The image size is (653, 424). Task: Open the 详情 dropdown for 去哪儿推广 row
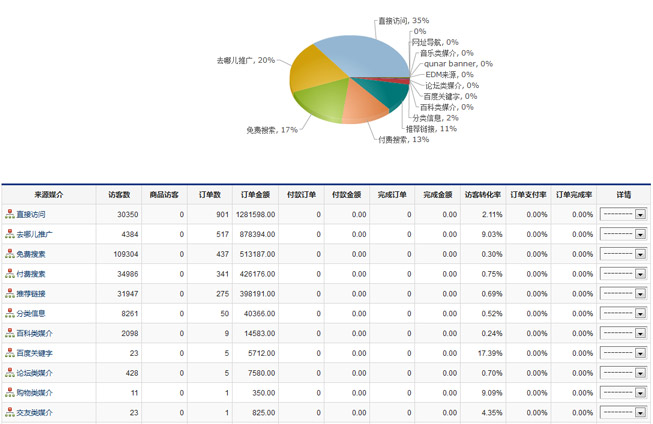pyautogui.click(x=623, y=234)
